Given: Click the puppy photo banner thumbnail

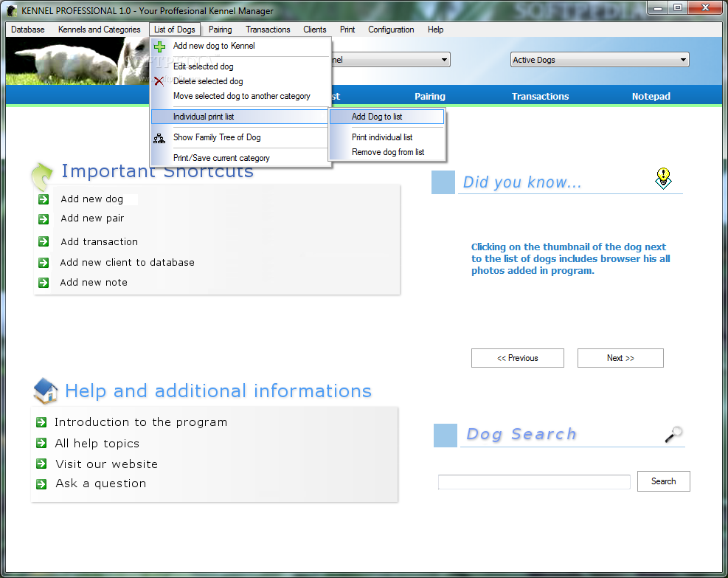Looking at the screenshot, I should [x=77, y=61].
